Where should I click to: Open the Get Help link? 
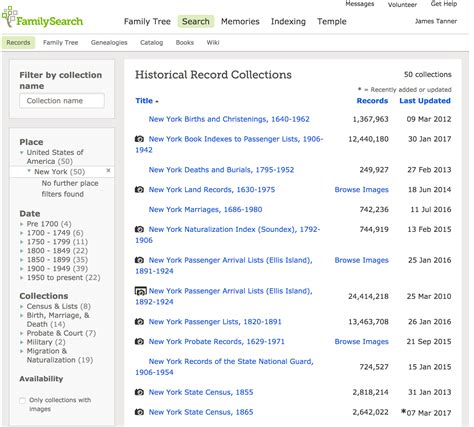click(x=444, y=4)
